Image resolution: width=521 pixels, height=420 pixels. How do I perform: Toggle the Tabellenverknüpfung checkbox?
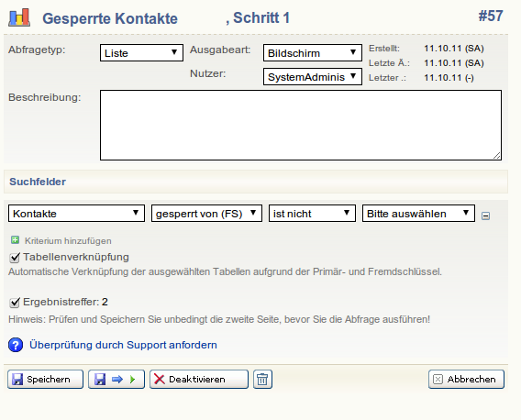pos(15,258)
